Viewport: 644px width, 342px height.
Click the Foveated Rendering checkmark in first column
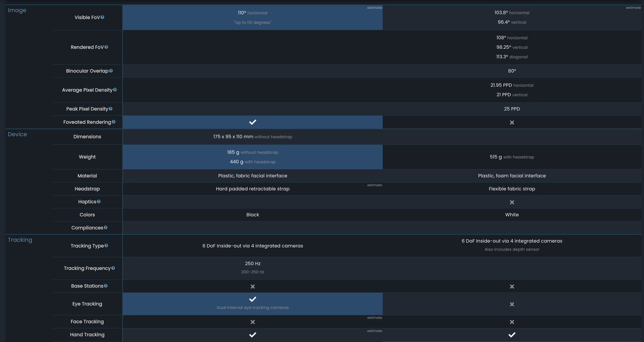click(253, 122)
